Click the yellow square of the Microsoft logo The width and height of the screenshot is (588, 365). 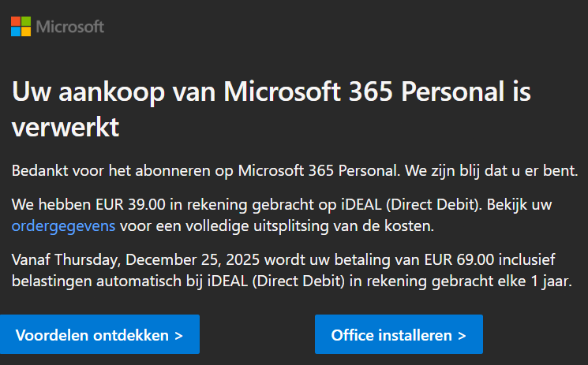click(26, 32)
